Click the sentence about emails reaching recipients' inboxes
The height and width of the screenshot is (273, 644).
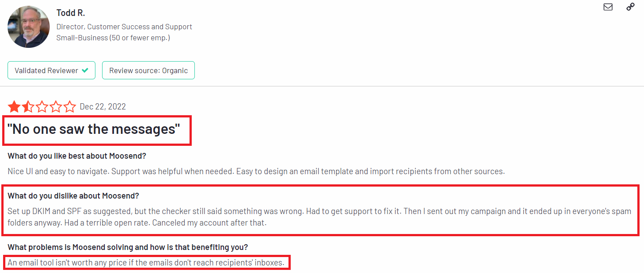click(146, 262)
